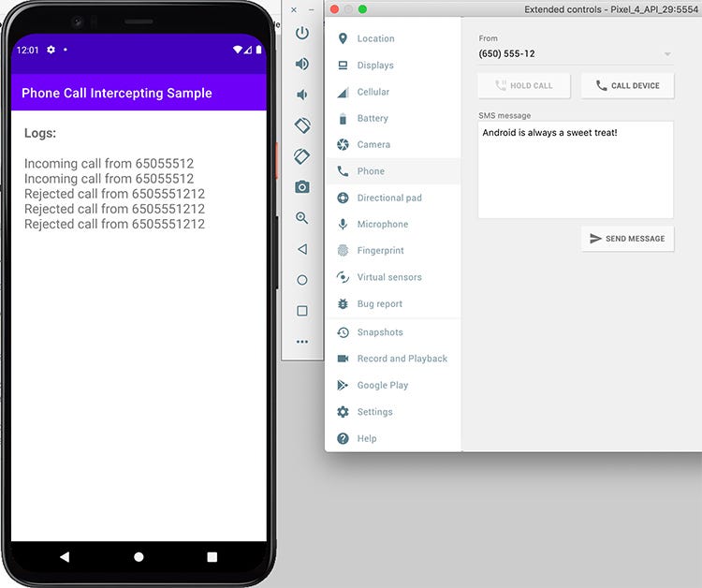Open the Virtual sensors section
The height and width of the screenshot is (588, 702).
coord(393,277)
